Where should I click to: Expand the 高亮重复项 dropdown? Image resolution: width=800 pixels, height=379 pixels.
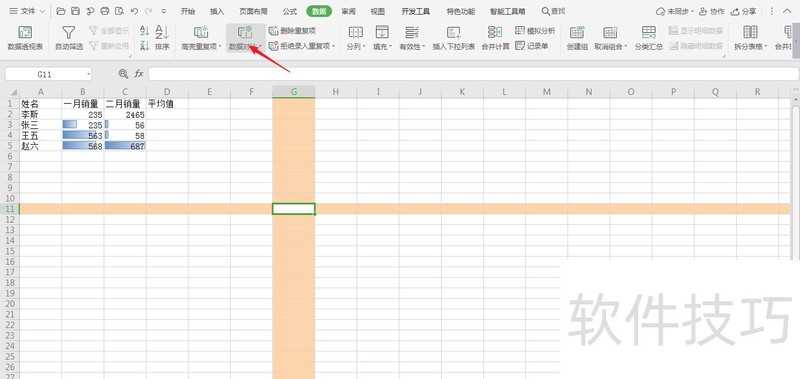click(220, 46)
